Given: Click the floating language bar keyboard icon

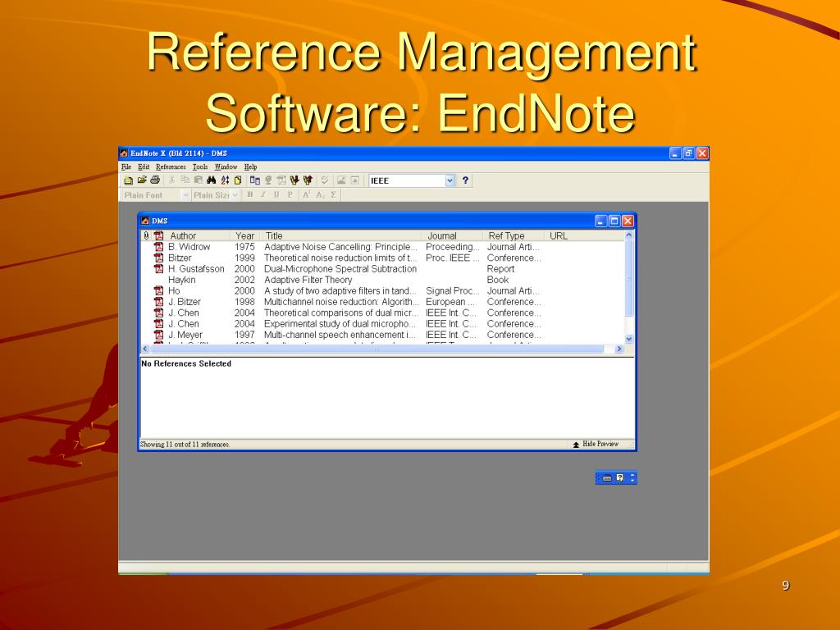Looking at the screenshot, I should click(x=607, y=478).
